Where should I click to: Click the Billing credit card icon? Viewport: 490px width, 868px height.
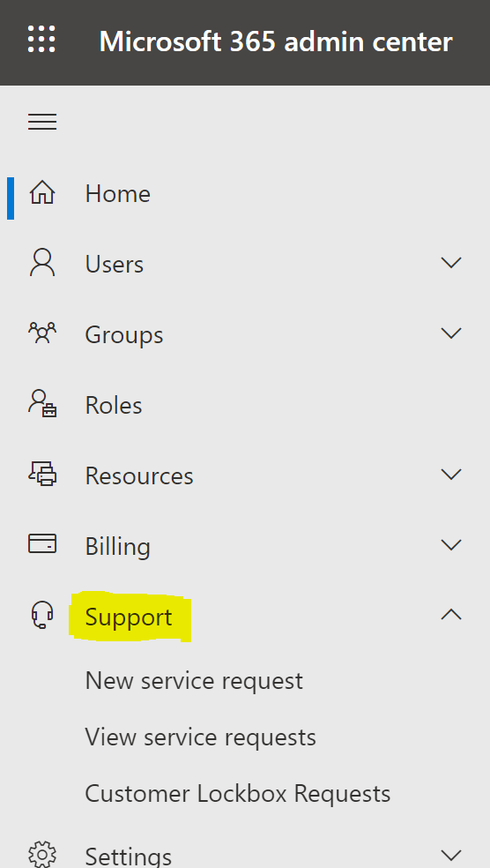(42, 544)
